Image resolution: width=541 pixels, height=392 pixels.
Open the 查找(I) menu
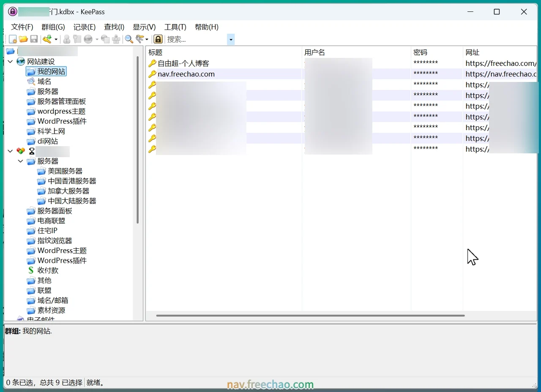tap(114, 27)
